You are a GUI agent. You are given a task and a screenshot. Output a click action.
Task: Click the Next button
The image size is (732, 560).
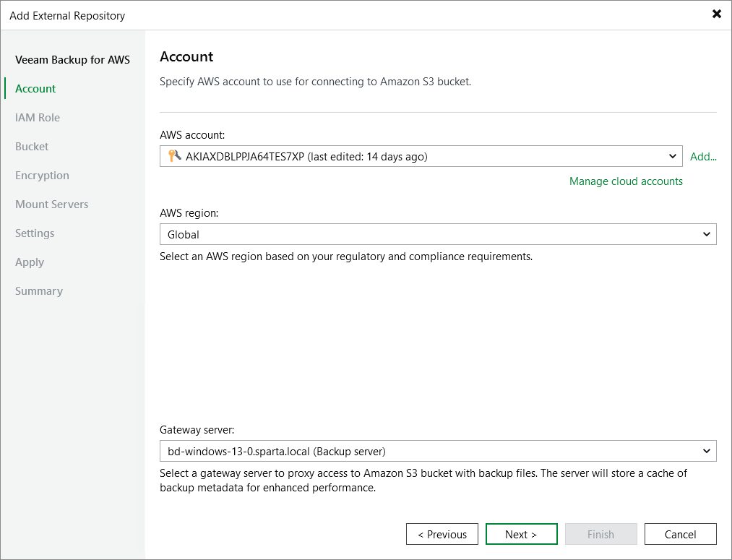(x=522, y=534)
